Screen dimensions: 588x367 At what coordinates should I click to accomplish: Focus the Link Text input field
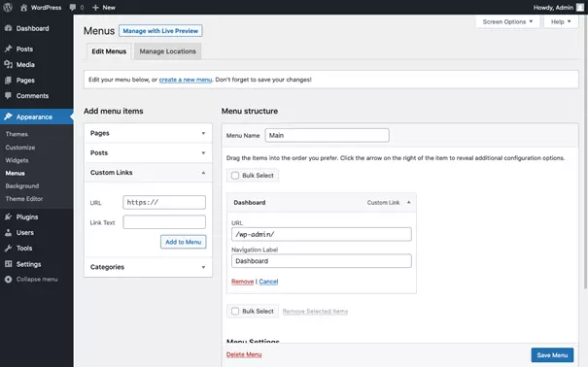click(164, 222)
